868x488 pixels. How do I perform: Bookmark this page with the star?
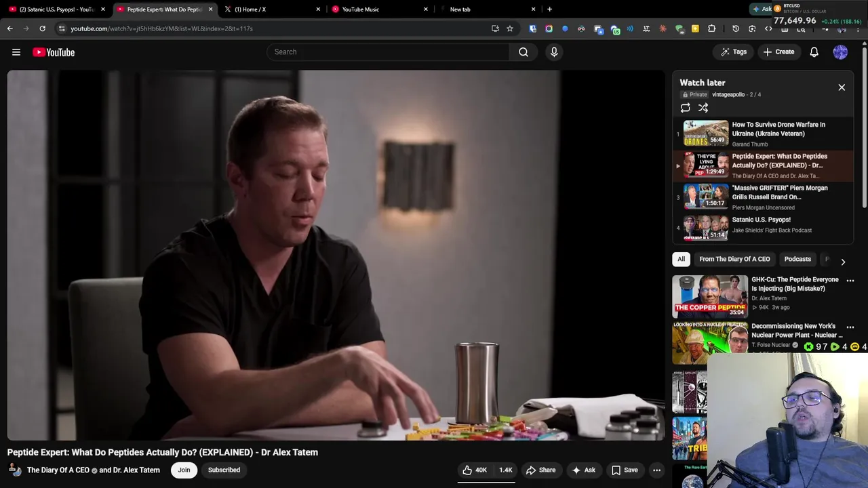[x=510, y=28]
